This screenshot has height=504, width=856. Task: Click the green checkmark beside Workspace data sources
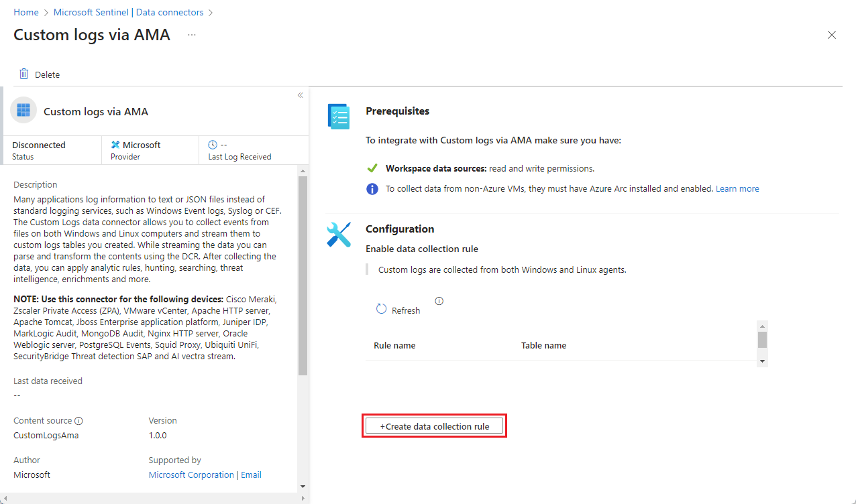pyautogui.click(x=370, y=168)
